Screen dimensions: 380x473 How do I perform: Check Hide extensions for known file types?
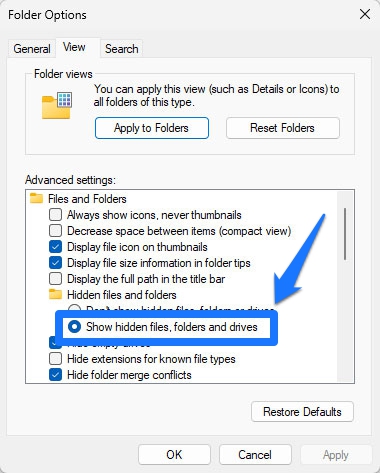tap(55, 359)
